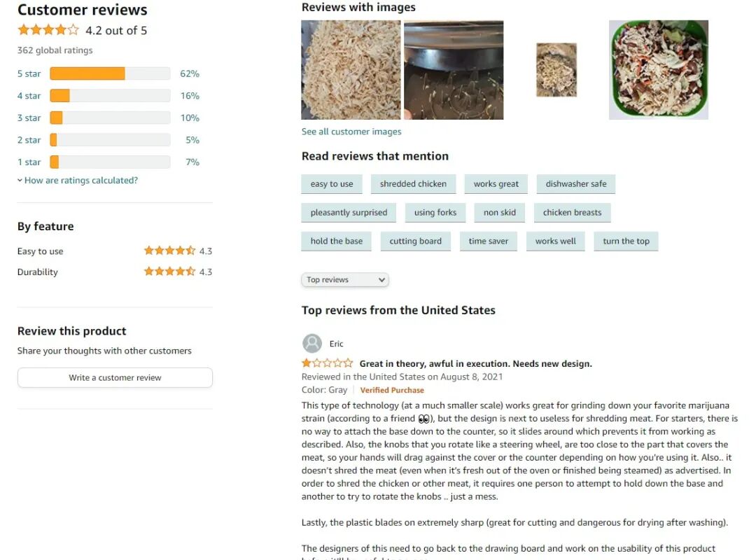Viewport: 756px width, 560px height.
Task: Open the shredded chicken pile review image
Action: click(x=351, y=70)
